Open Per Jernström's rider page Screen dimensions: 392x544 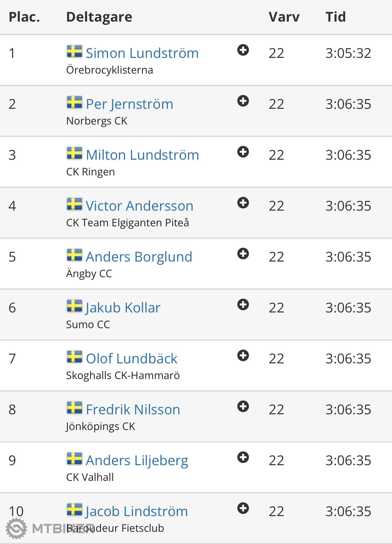pyautogui.click(x=129, y=104)
